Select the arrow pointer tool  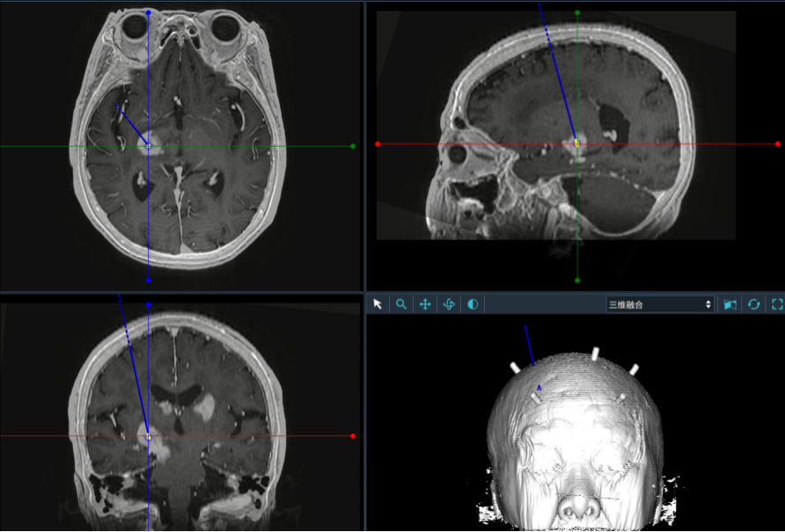point(378,303)
